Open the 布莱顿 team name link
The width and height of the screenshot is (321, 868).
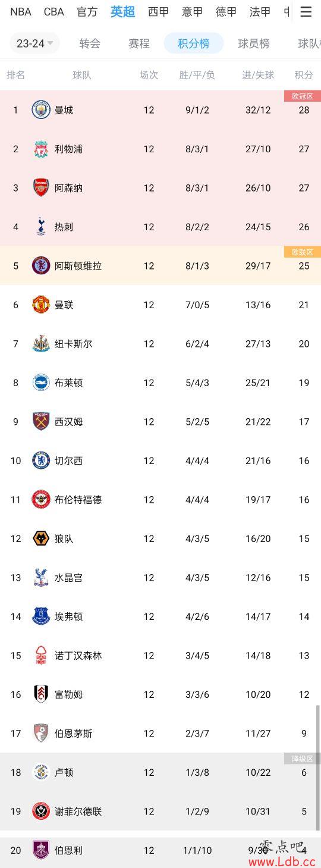(x=68, y=383)
